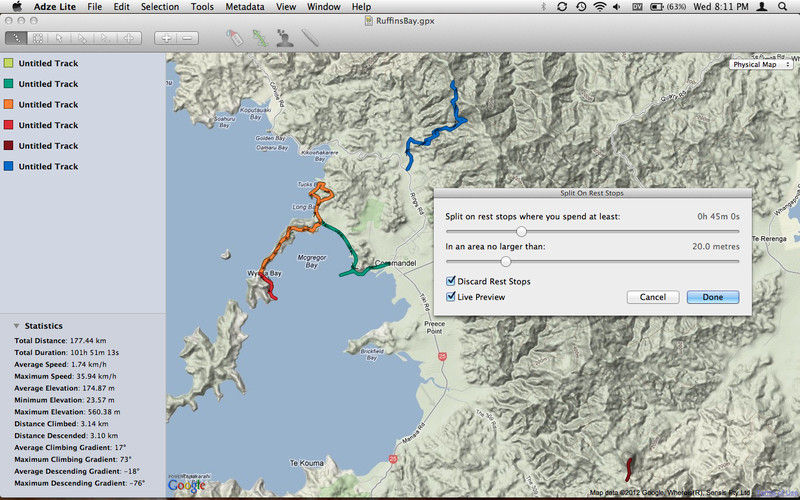Viewport: 800px width, 500px height.
Task: Open the volume speaker menu
Action: pyautogui.click(x=617, y=7)
